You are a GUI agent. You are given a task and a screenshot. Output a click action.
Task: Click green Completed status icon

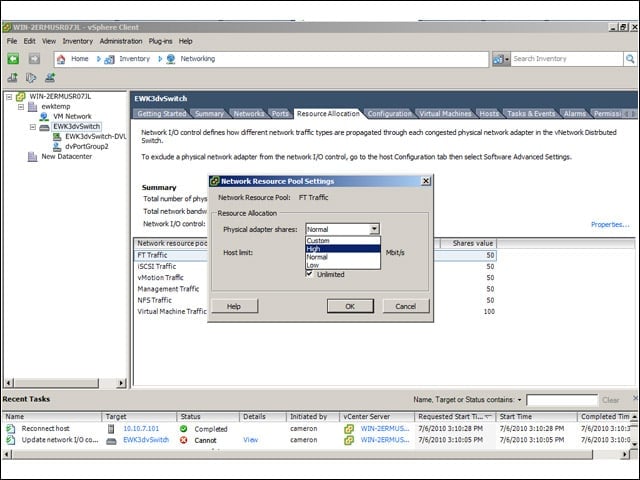tap(184, 429)
